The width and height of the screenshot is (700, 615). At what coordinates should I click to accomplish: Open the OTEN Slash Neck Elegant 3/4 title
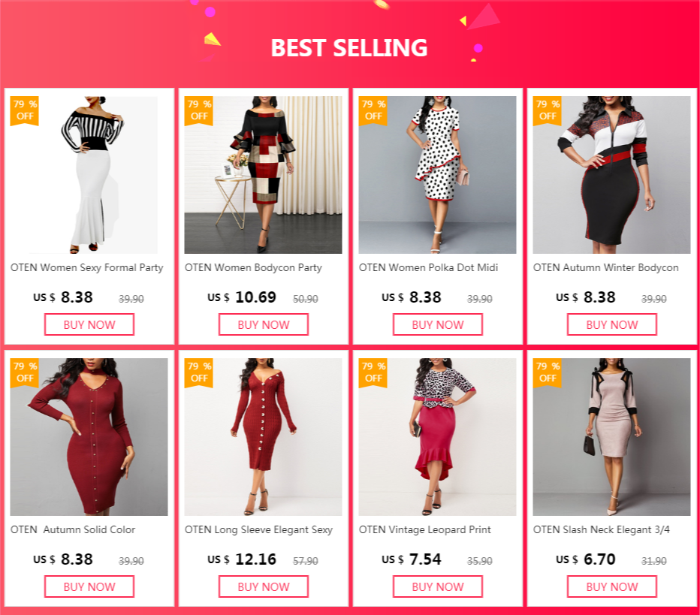tap(602, 529)
